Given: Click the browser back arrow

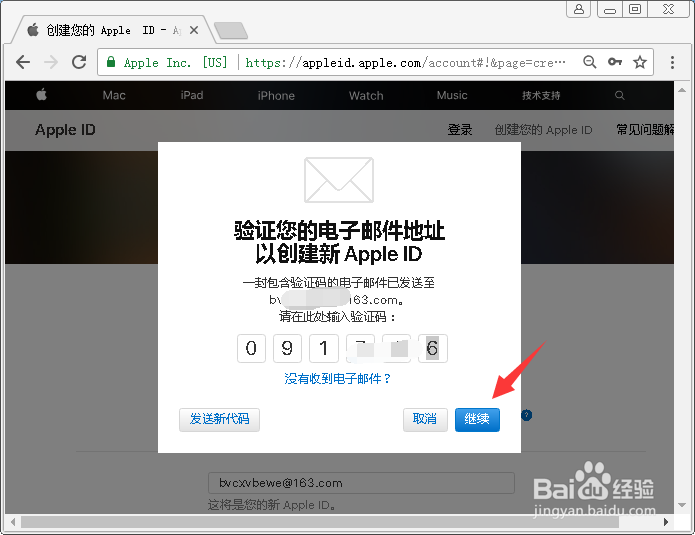Looking at the screenshot, I should click(x=23, y=62).
